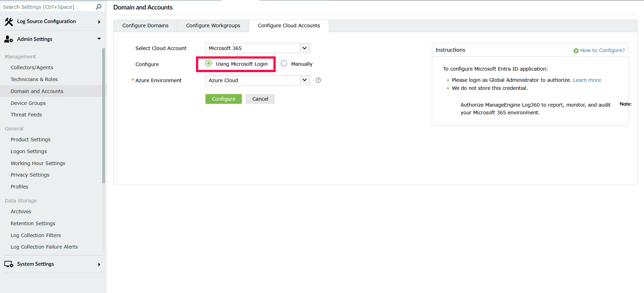Click the Log Source Configuration menu label
644x293 pixels.
point(47,21)
